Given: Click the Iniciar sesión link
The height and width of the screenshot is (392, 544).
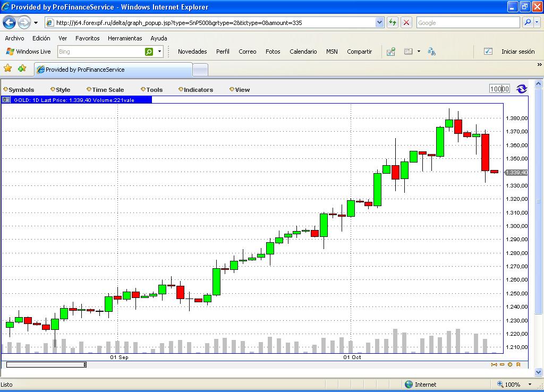Looking at the screenshot, I should click(517, 52).
